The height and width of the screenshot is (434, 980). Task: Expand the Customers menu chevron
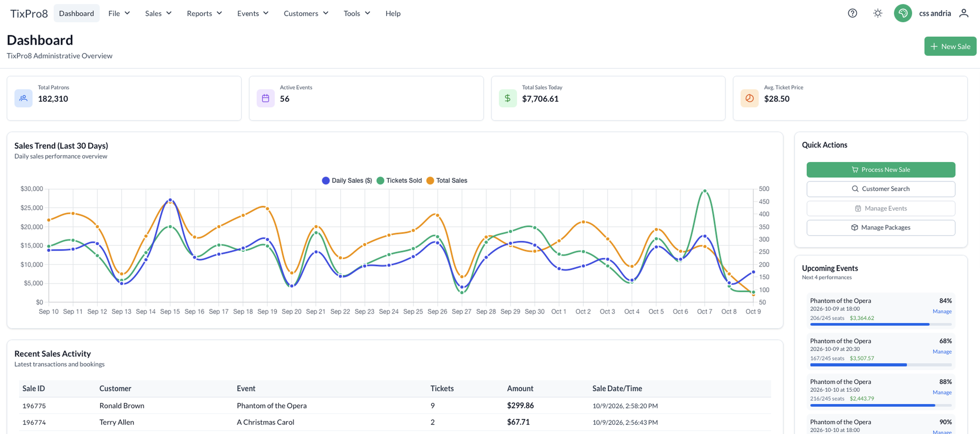click(x=325, y=13)
